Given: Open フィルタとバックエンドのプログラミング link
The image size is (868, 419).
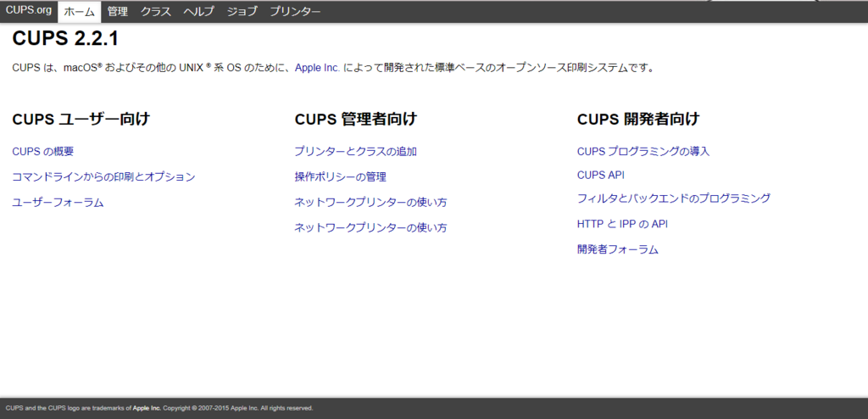Looking at the screenshot, I should (x=674, y=198).
